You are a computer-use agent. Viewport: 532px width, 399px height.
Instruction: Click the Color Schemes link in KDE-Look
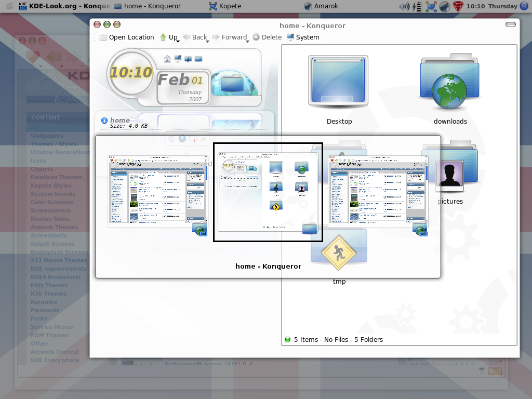[52, 202]
